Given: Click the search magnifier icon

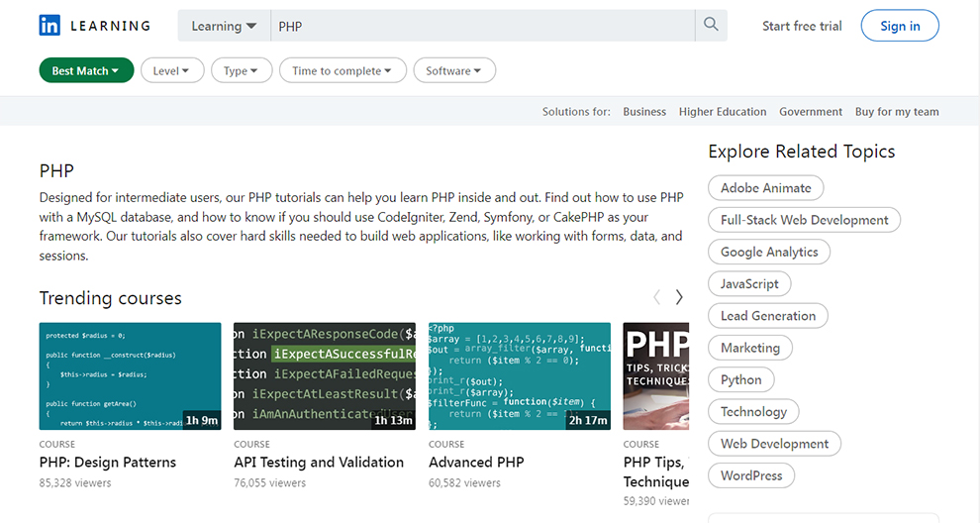Looking at the screenshot, I should coord(711,25).
